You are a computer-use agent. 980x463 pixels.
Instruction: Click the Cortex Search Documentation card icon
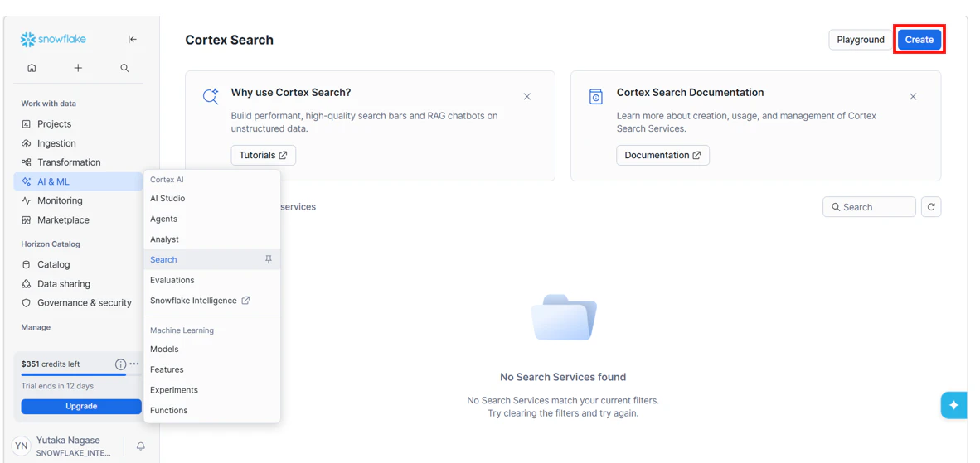click(x=596, y=97)
